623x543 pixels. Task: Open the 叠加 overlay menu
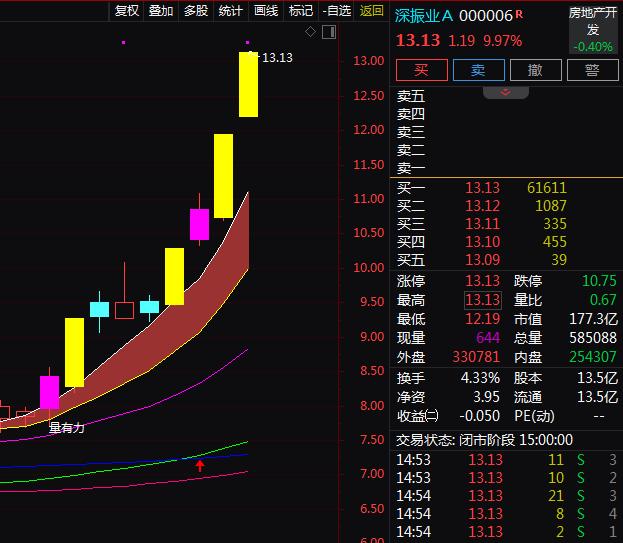click(161, 11)
